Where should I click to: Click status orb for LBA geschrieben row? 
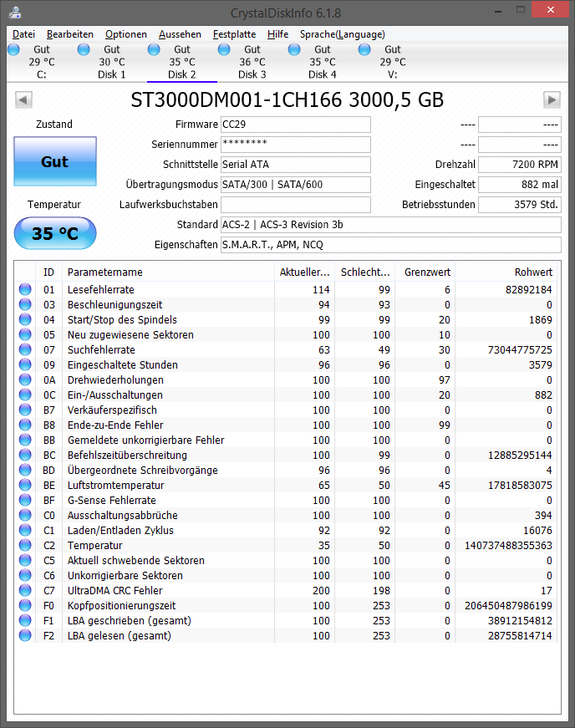tap(25, 621)
